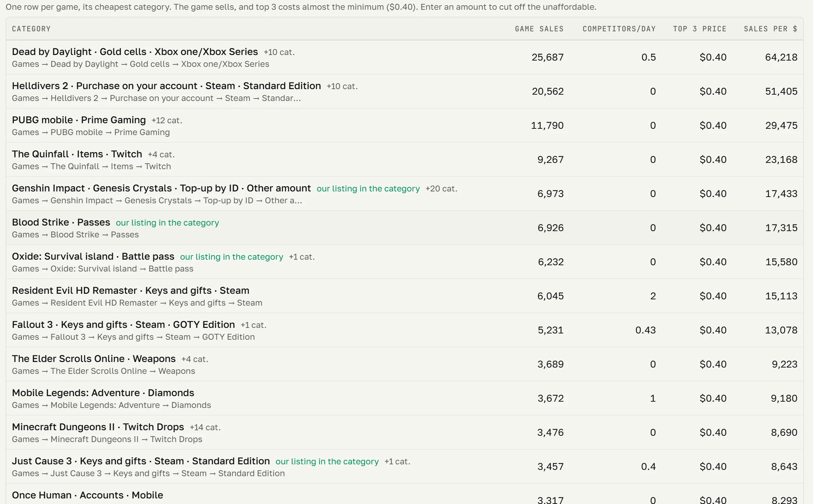Open Once Human Accounts Mobile category

coord(87,495)
